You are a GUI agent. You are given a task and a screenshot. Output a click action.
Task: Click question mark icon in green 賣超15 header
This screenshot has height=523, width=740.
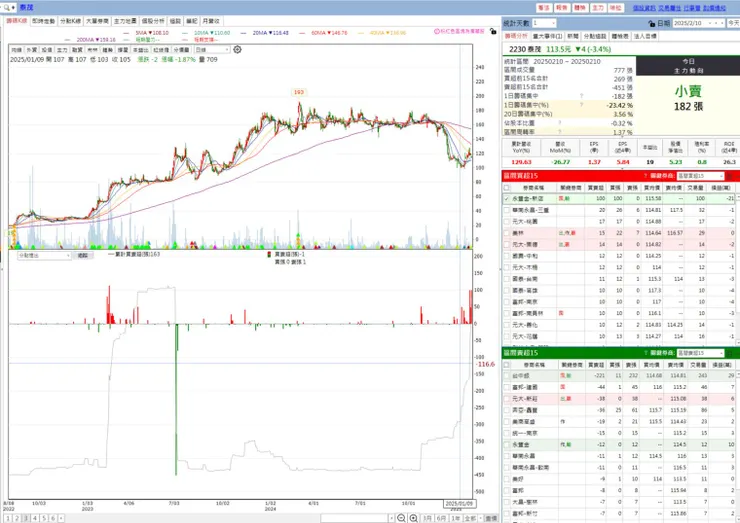pyautogui.click(x=645, y=353)
